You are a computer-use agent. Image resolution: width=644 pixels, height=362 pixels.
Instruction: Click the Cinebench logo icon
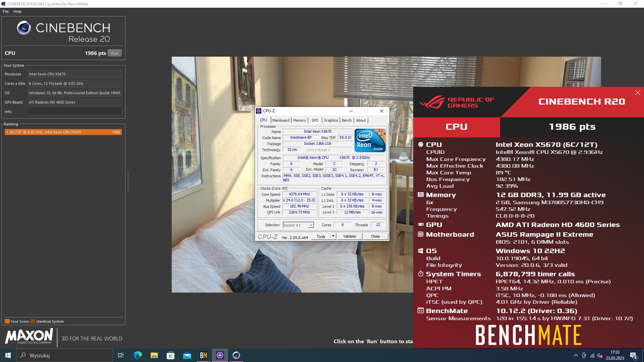(x=24, y=28)
